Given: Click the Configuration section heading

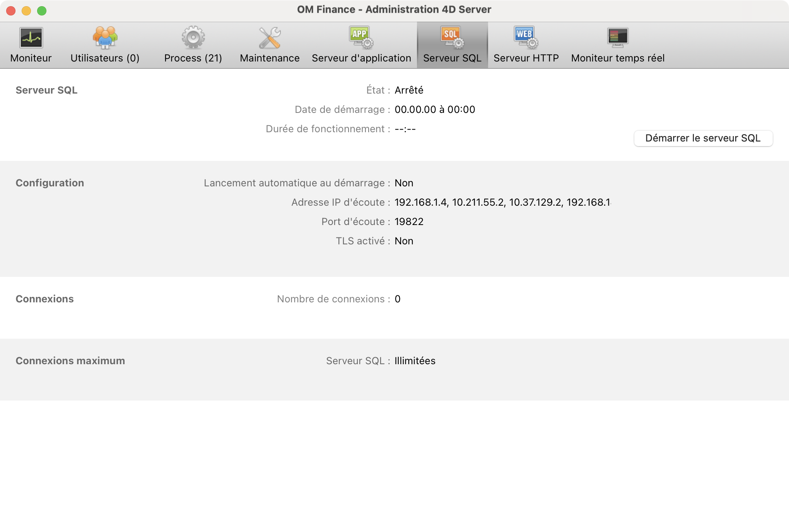Looking at the screenshot, I should click(x=50, y=183).
